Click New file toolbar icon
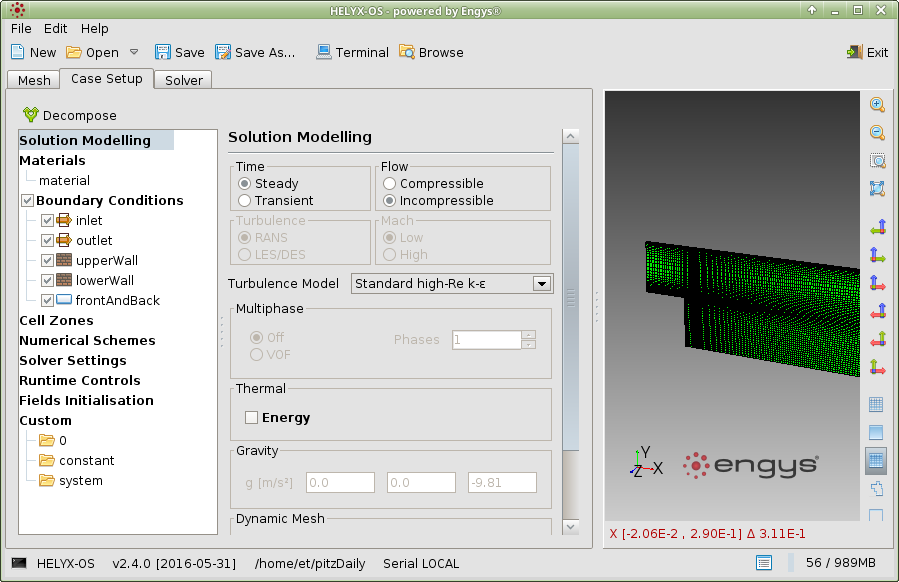 tap(18, 52)
